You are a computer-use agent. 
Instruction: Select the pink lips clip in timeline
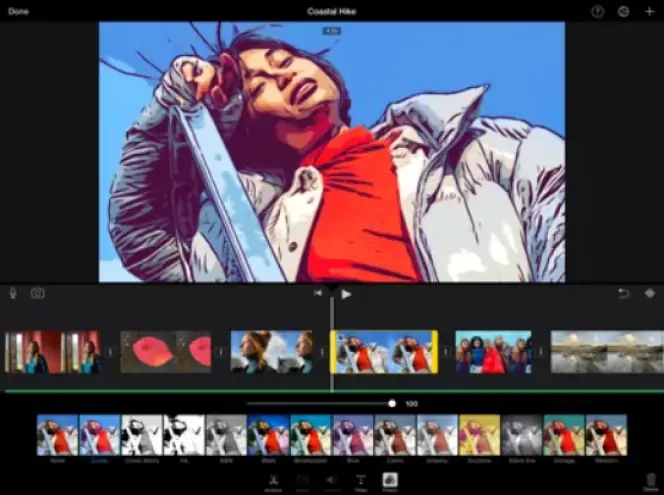click(x=166, y=352)
